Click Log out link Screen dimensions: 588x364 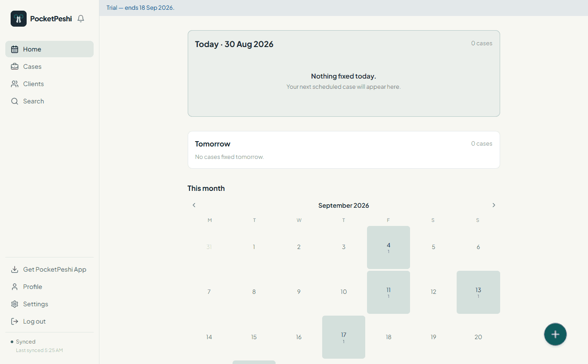[x=49, y=321]
